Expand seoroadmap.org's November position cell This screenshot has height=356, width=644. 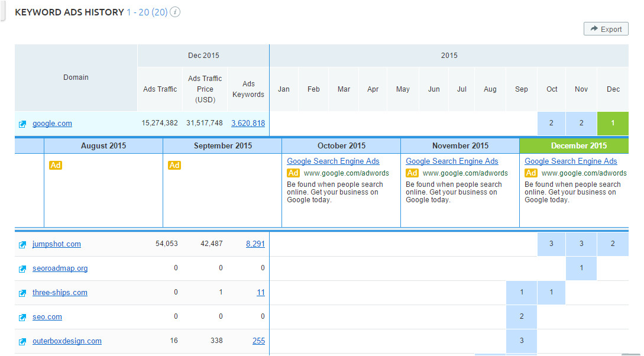pyautogui.click(x=581, y=268)
